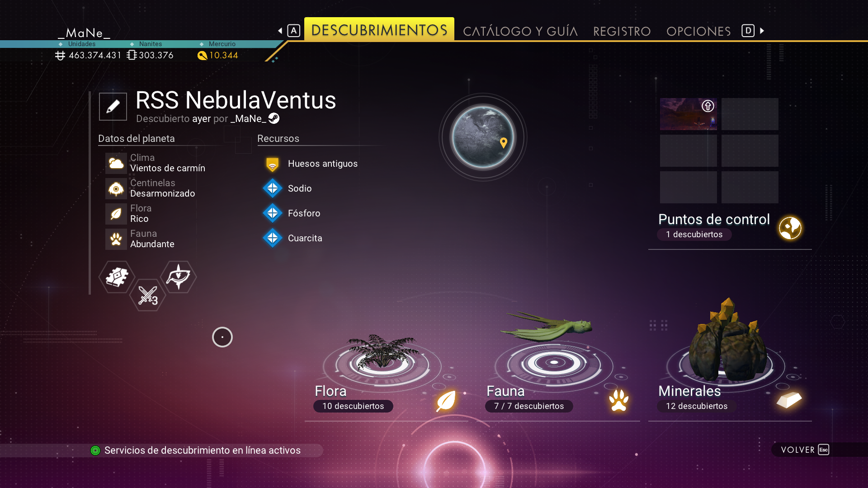Viewport: 868px width, 488px height.
Task: Go to previous tab with left arrow
Action: [280, 31]
